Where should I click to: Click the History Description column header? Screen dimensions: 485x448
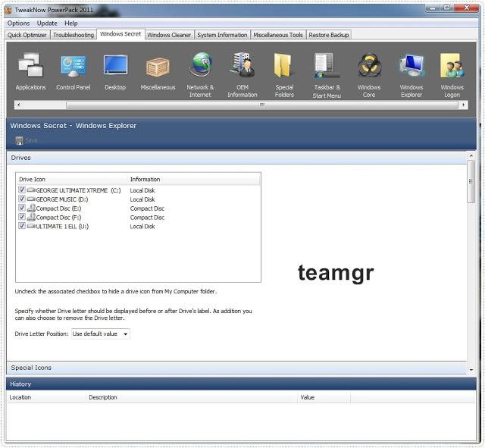(x=192, y=397)
